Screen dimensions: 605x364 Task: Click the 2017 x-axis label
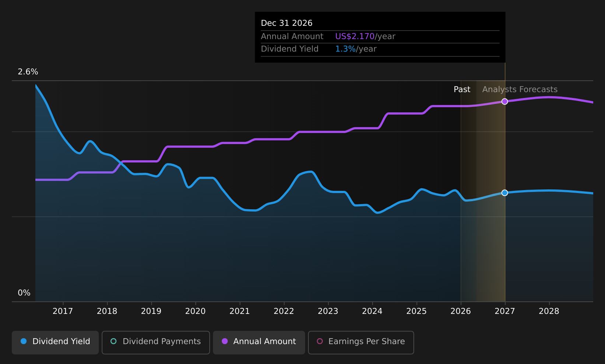click(x=63, y=311)
